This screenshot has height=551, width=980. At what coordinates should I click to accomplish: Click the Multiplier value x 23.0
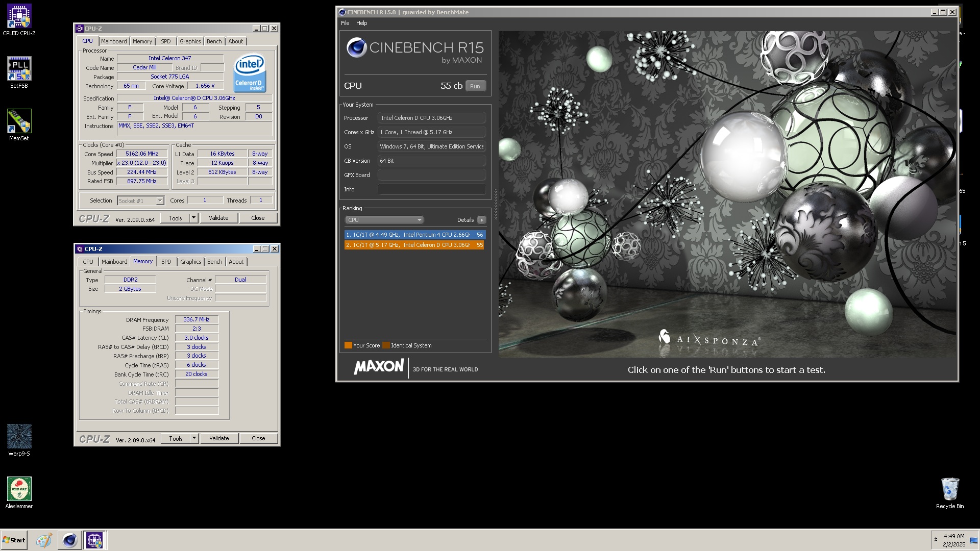[x=142, y=163]
